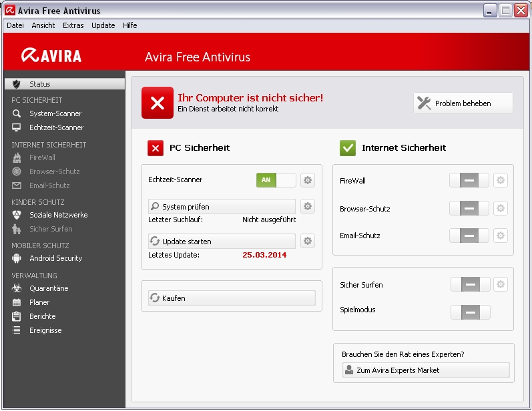532x411 pixels.
Task: Start scan with System prüfen button
Action: coord(222,207)
